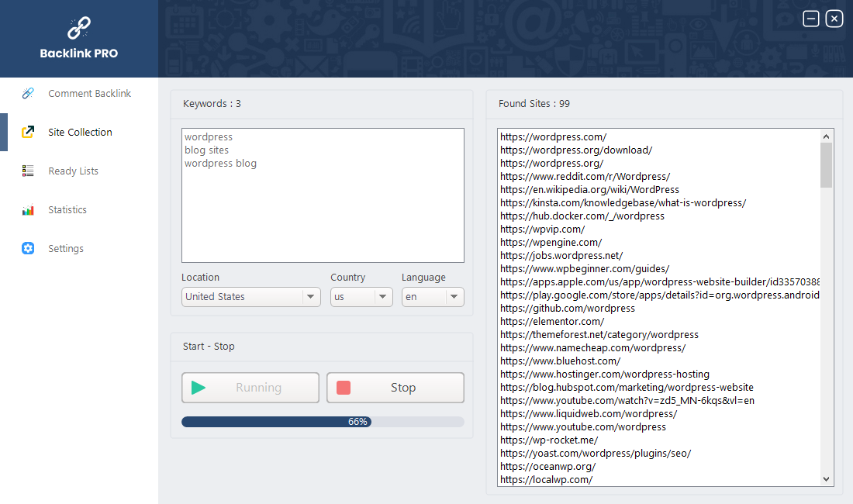
Task: Open the Language dropdown set to en
Action: coord(433,297)
